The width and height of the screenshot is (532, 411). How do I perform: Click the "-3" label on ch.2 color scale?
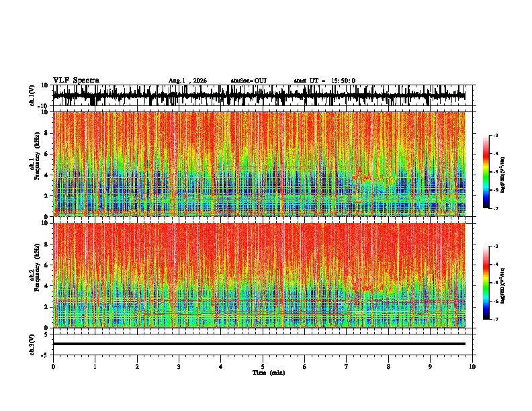(x=495, y=246)
